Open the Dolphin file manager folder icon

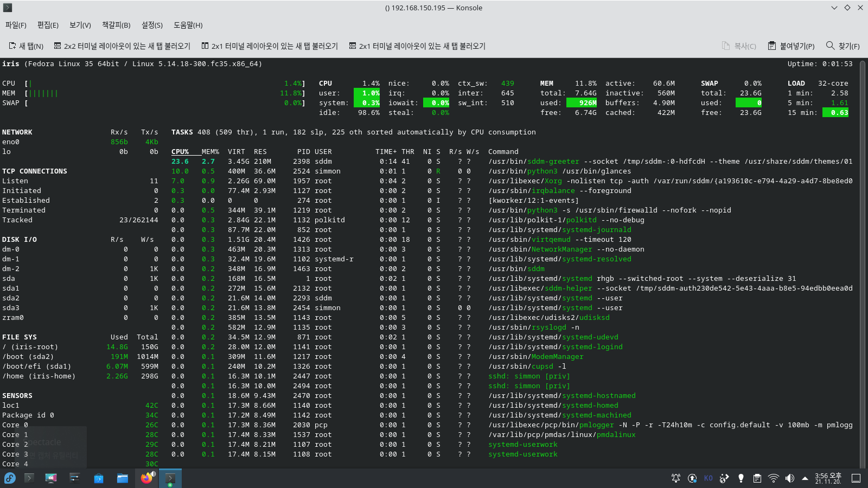coord(123,478)
